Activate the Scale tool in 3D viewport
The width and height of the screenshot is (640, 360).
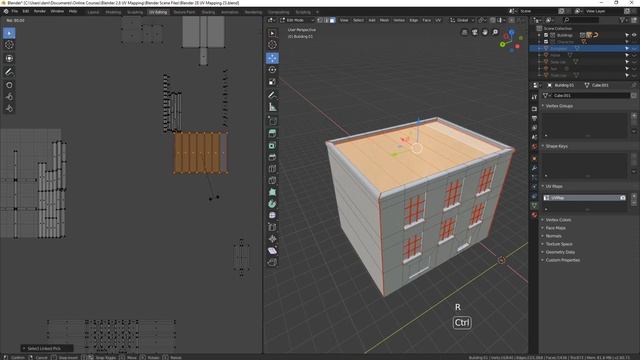[x=272, y=82]
